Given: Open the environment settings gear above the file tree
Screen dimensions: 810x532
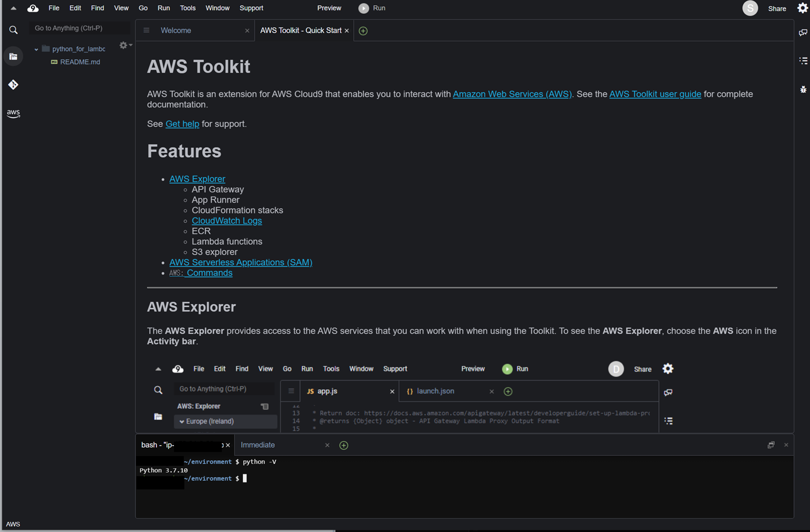Looking at the screenshot, I should 122,45.
